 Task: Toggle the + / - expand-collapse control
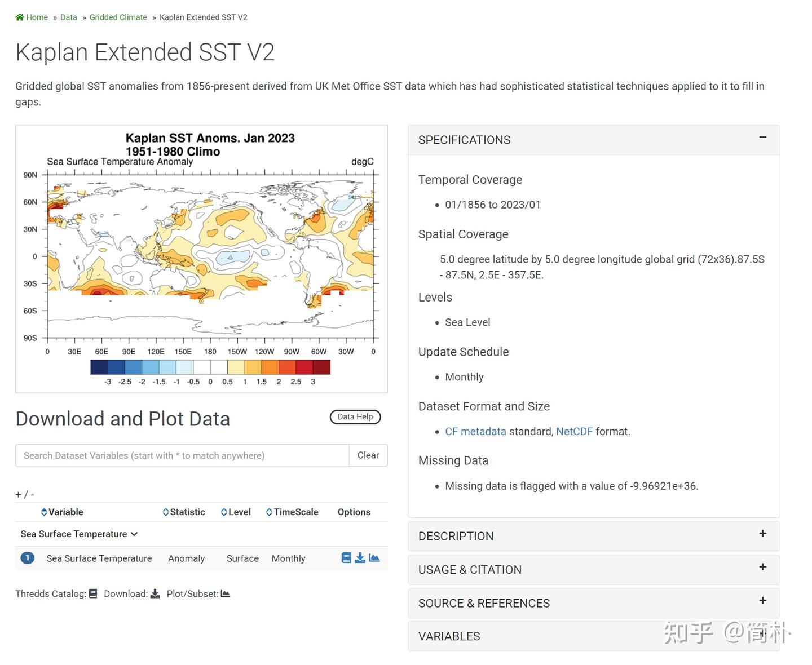[x=25, y=494]
